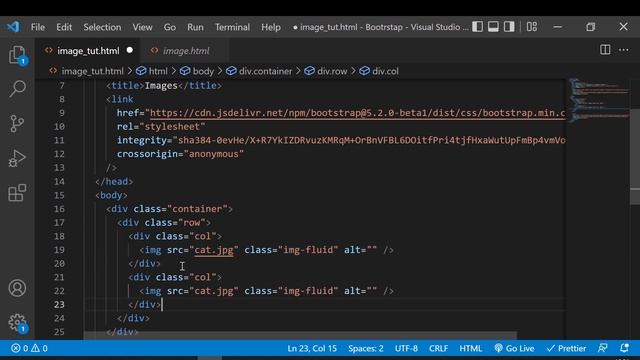Image resolution: width=640 pixels, height=360 pixels.
Task: Click the minimap code overview
Action: click(x=598, y=100)
